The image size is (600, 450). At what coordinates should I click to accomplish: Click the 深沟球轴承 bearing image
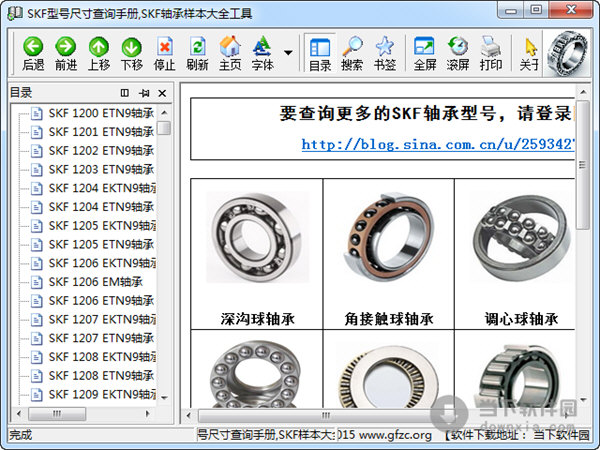(x=257, y=237)
